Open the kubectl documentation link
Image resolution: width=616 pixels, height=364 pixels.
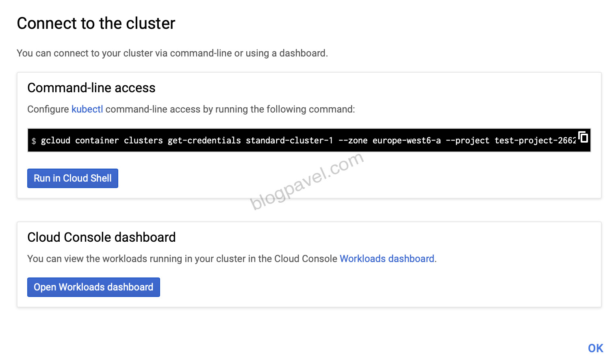point(87,109)
